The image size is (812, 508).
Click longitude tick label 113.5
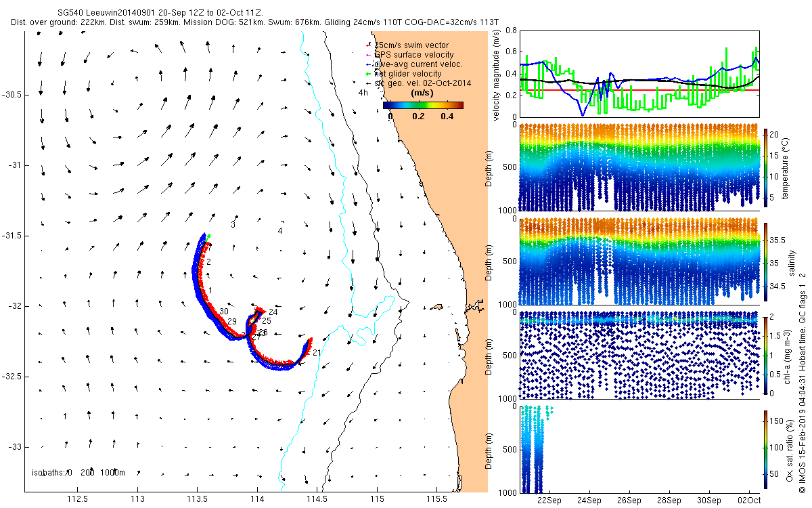click(198, 500)
